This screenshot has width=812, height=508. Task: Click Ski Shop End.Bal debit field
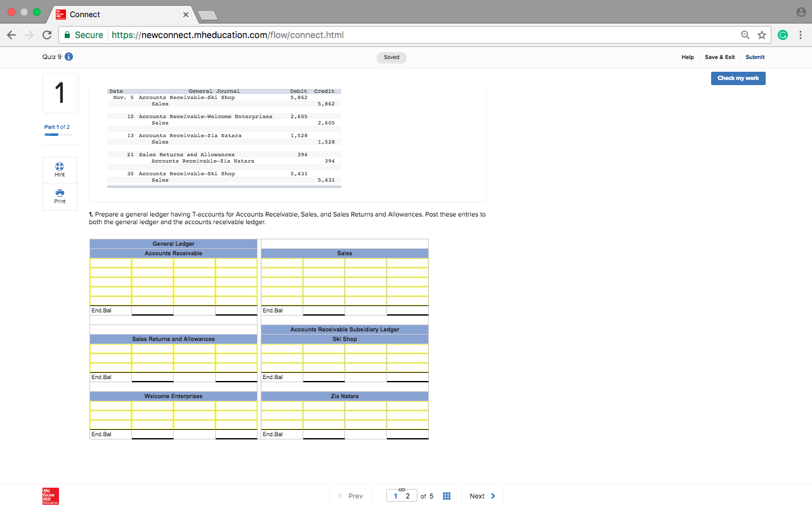(x=324, y=377)
